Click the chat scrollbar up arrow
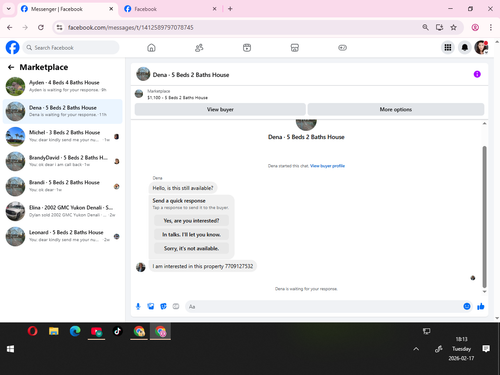500x375 pixels. pyautogui.click(x=484, y=124)
